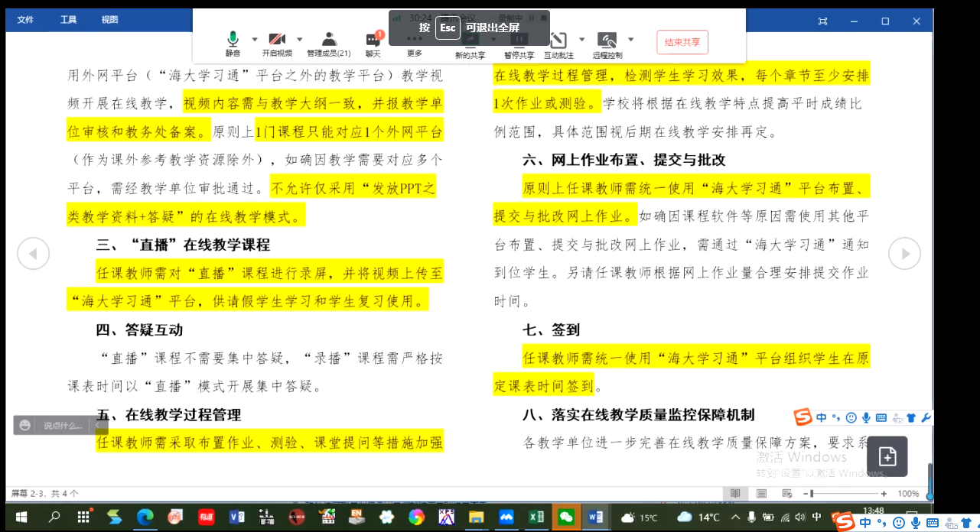Open the 工具 menu in Word
The image size is (980, 532).
68,20
